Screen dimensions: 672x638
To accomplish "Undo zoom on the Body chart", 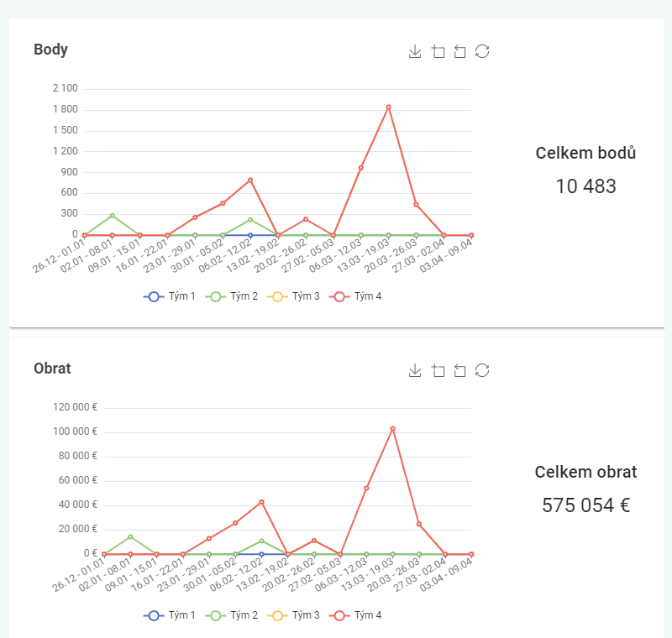I will coord(459,52).
